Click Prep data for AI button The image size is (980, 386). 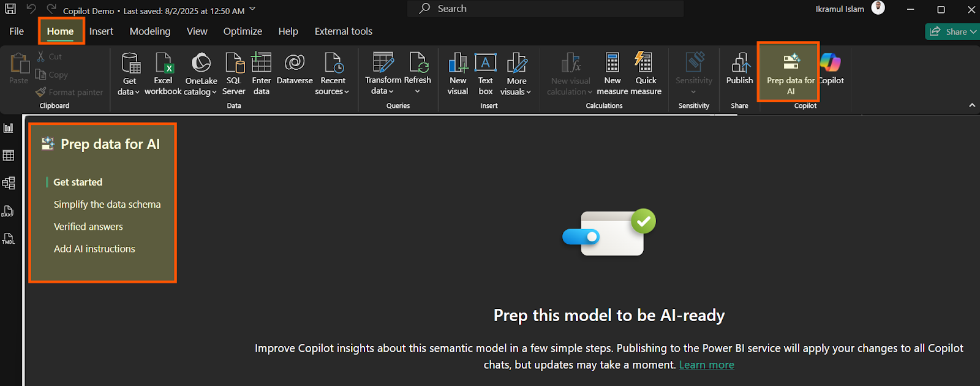coord(790,74)
